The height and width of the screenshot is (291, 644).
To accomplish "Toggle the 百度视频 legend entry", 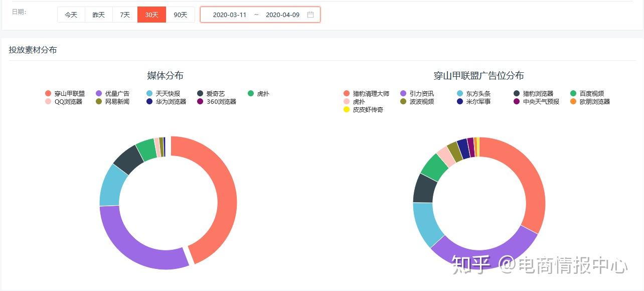I will 587,93.
